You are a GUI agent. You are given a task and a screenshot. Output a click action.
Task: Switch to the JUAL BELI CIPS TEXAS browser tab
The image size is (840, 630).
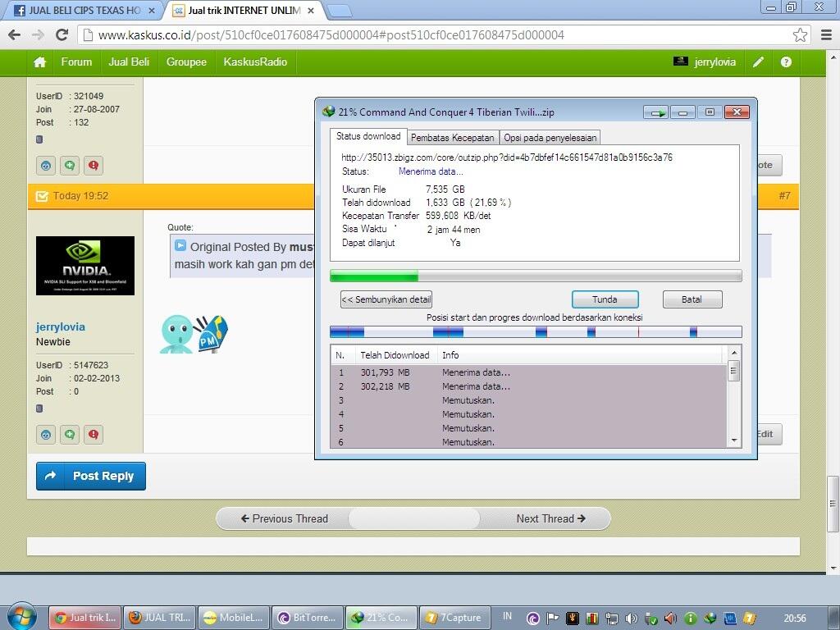tap(84, 10)
